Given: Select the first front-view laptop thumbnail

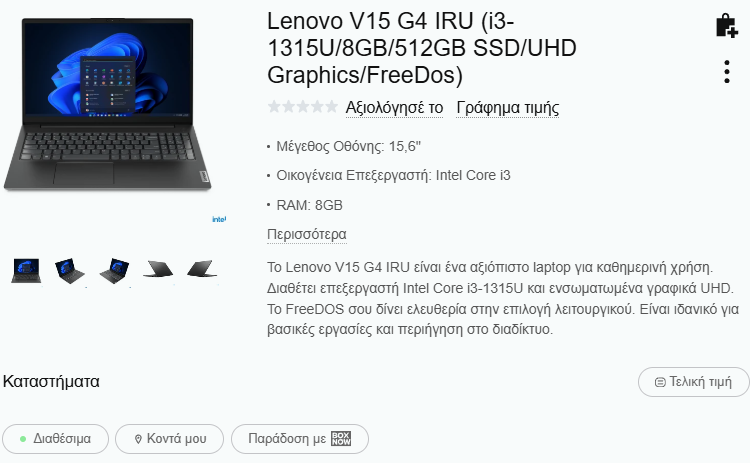Looking at the screenshot, I should (26, 271).
